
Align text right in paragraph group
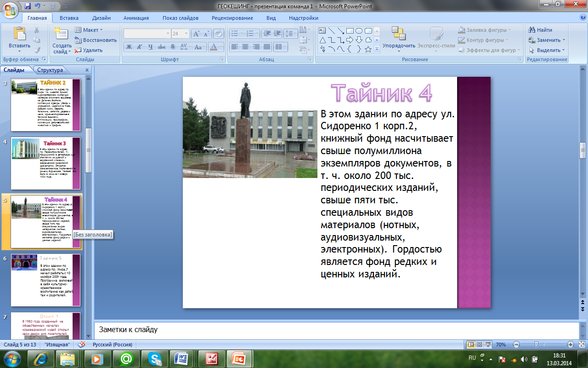pos(256,47)
